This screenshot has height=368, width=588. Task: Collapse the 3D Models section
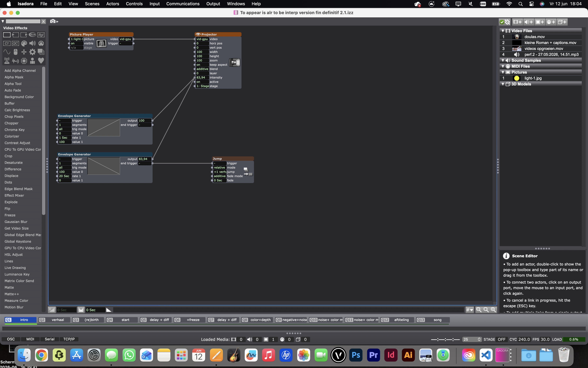pos(503,84)
